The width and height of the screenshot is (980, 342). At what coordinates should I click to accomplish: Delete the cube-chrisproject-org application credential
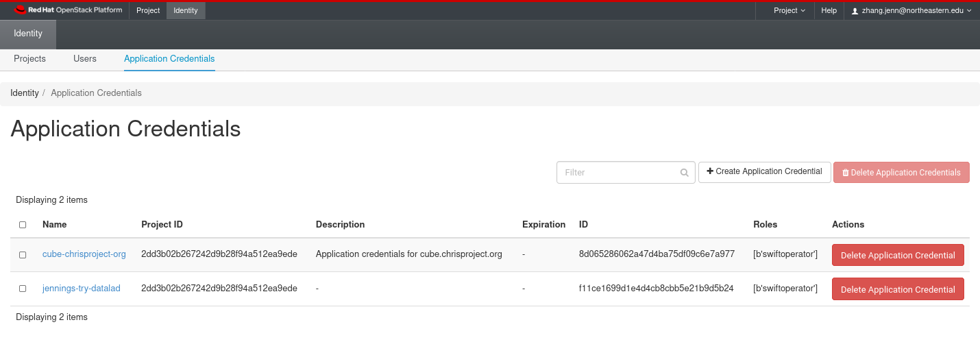click(x=898, y=255)
